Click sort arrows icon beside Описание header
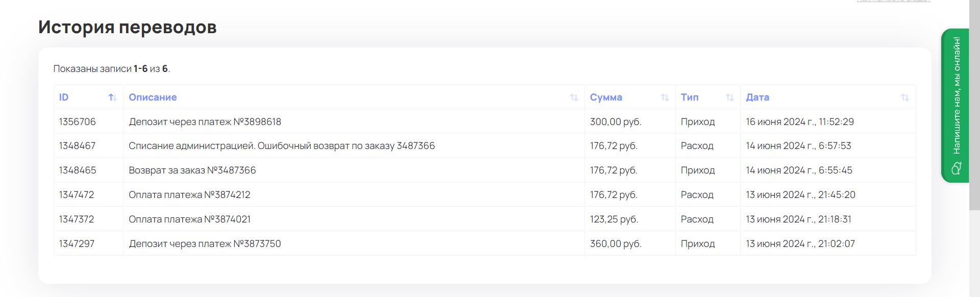Image resolution: width=980 pixels, height=297 pixels. pos(574,97)
